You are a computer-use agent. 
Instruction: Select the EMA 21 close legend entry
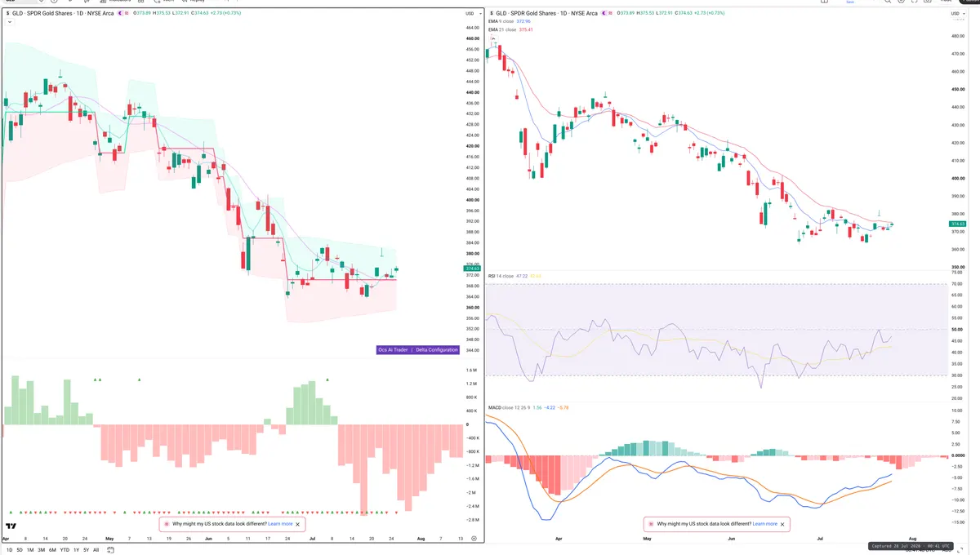(503, 29)
